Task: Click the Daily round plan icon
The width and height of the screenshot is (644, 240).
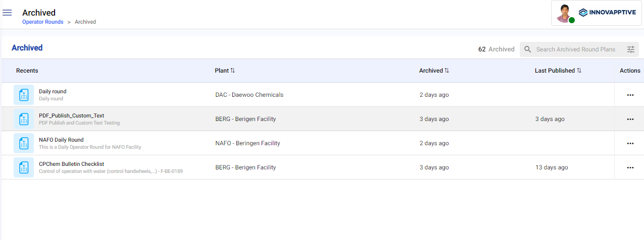Action: pos(24,95)
